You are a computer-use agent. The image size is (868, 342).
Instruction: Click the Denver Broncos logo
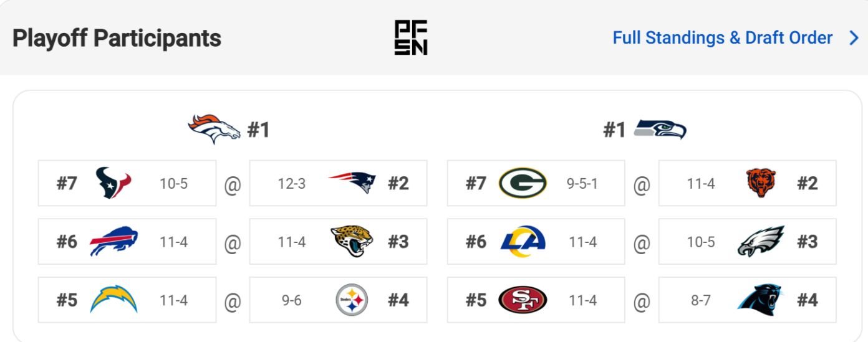tap(214, 129)
